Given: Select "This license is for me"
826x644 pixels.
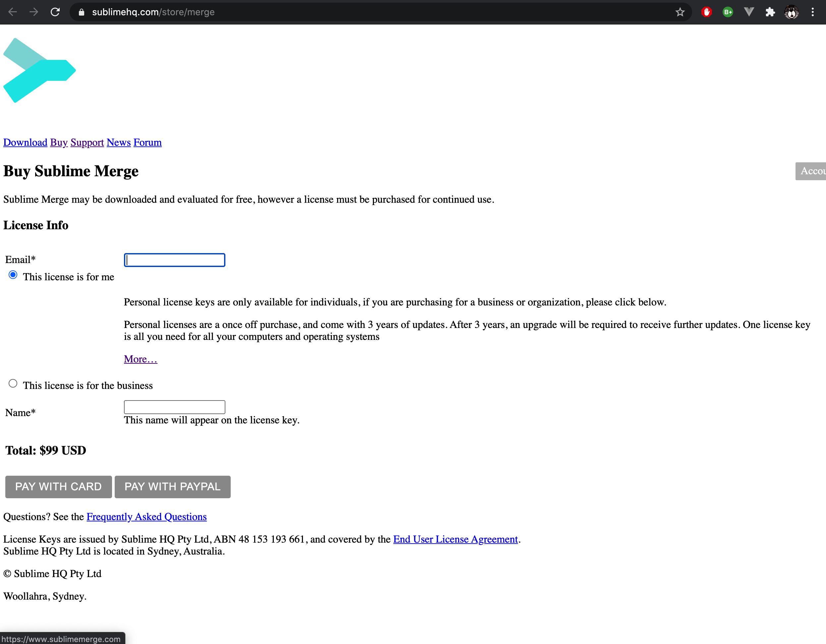Looking at the screenshot, I should click(x=13, y=275).
